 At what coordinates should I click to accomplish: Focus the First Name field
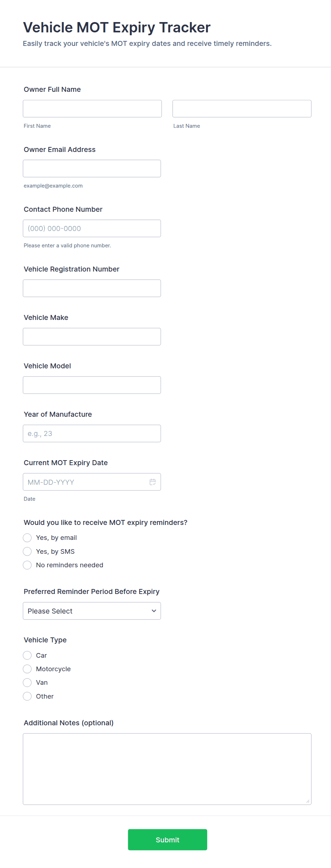coord(92,109)
